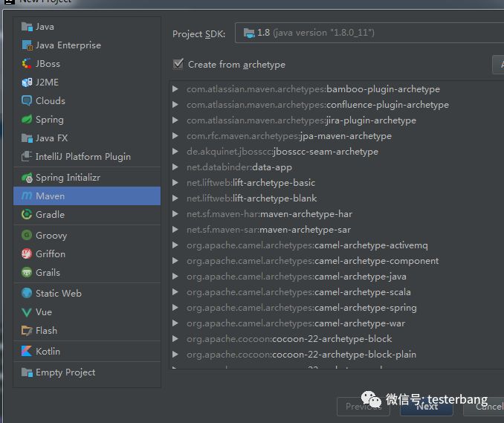Click the Next button
Screen dimensions: 504x423
click(427, 407)
